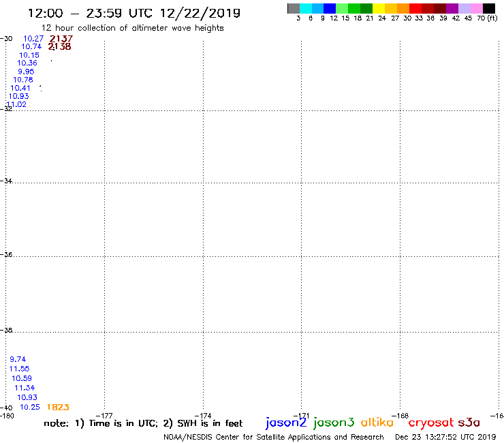Viewport: 504px width, 443px height.
Task: Click the 10.59 wave height reading
Action: [22, 378]
